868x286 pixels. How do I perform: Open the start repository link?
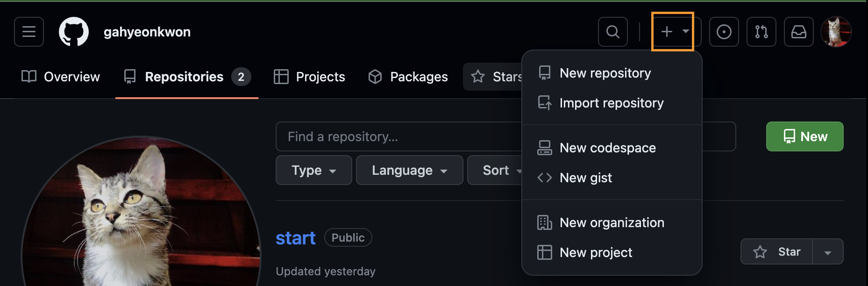(295, 238)
